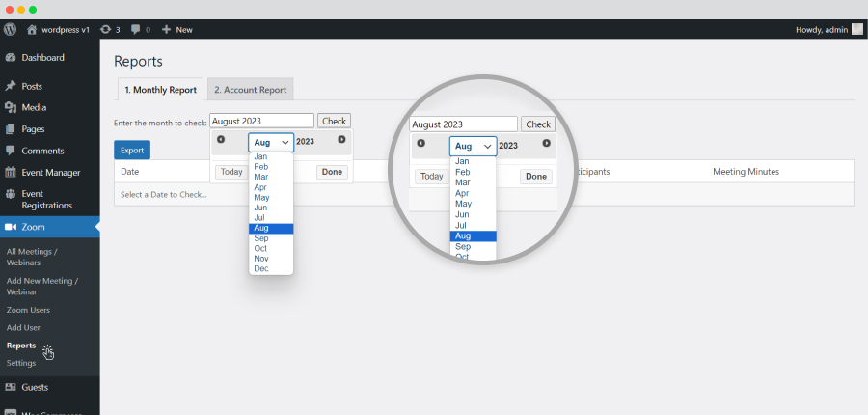Choose Sep in the unmagnified month list

pos(271,238)
